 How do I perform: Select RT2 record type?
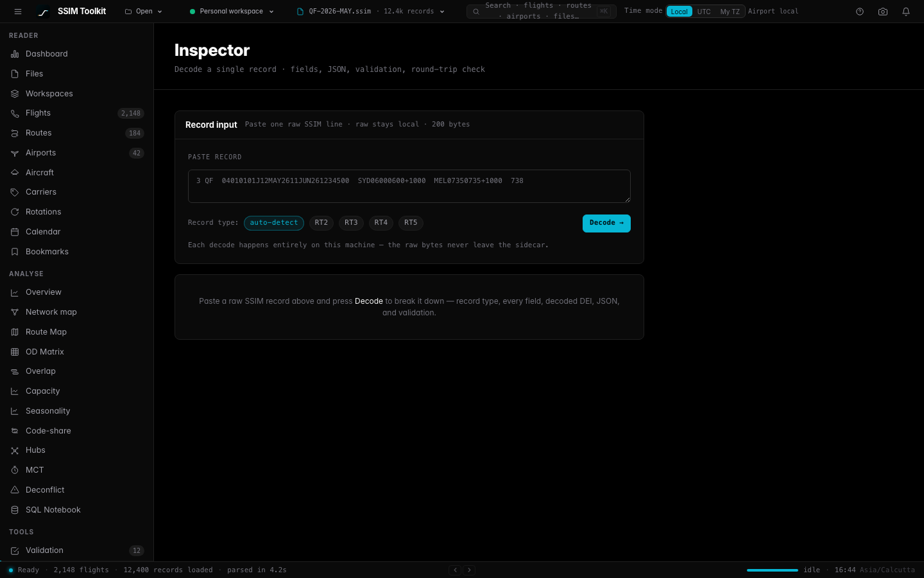pyautogui.click(x=321, y=223)
